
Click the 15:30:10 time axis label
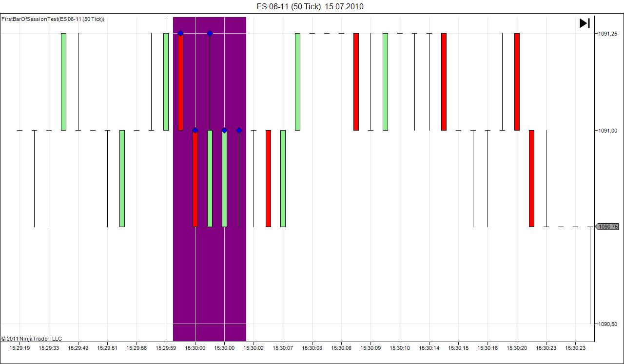(x=400, y=348)
